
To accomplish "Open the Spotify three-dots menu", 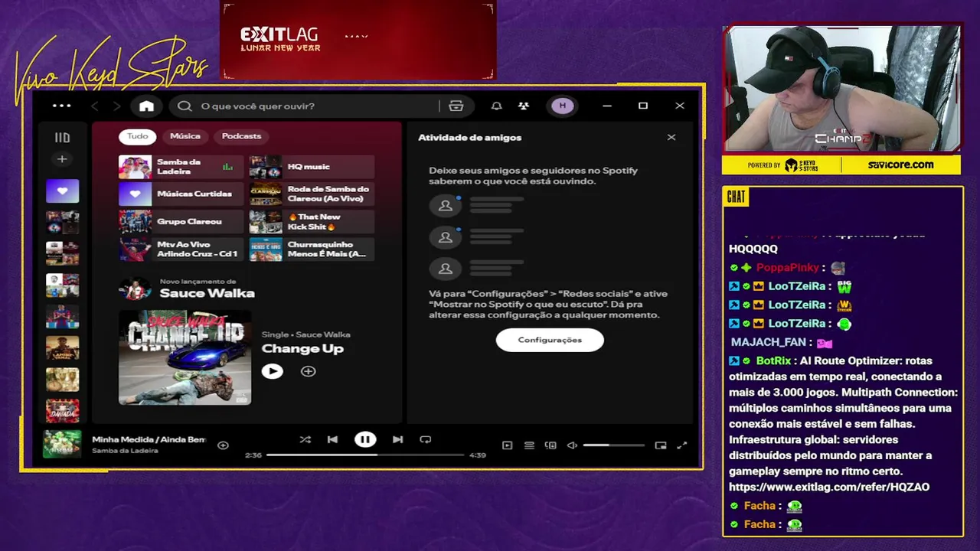I will (x=61, y=106).
